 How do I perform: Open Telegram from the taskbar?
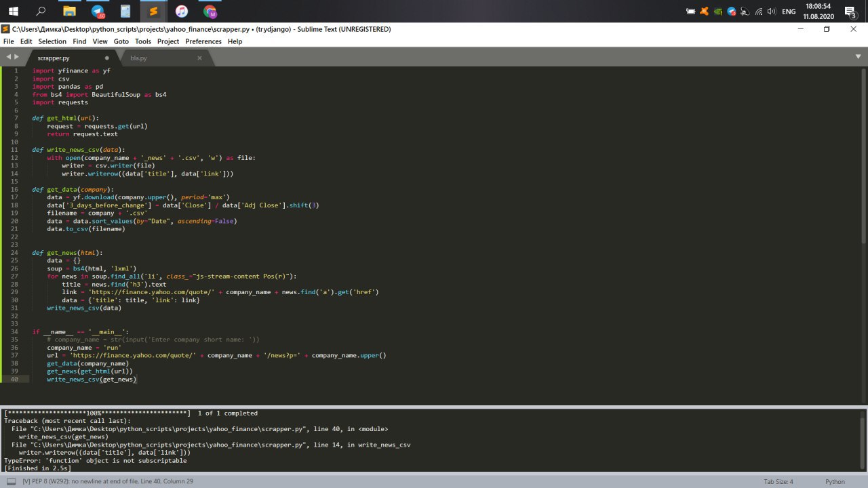[98, 11]
